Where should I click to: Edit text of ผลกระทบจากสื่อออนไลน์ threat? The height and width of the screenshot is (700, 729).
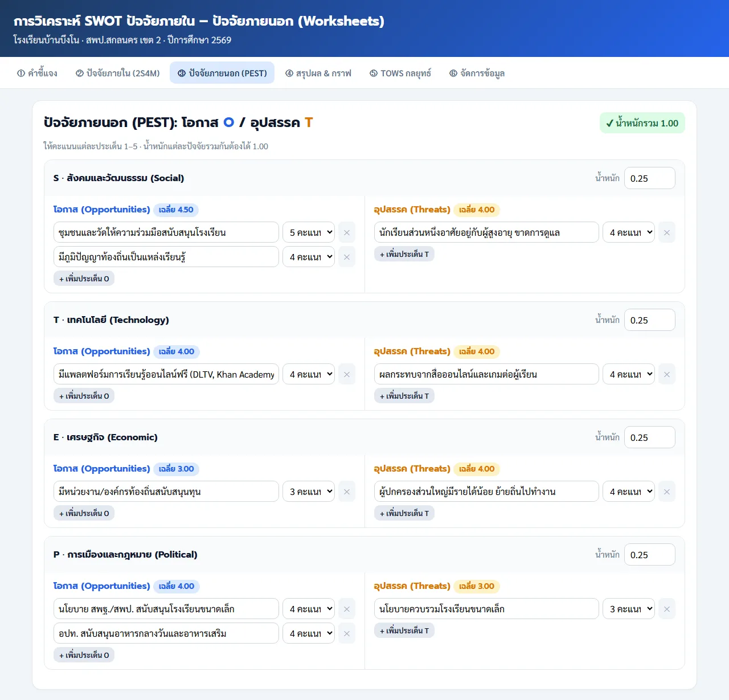486,374
